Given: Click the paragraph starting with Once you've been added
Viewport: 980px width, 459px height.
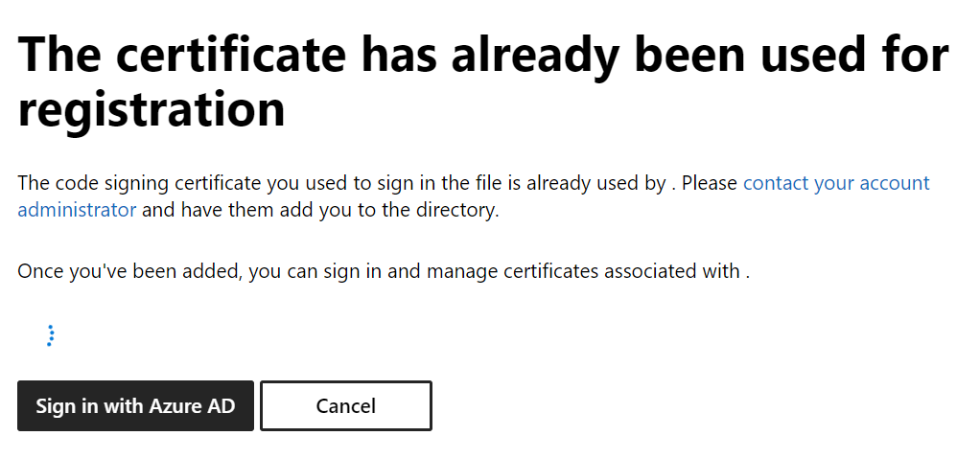Looking at the screenshot, I should tap(384, 272).
